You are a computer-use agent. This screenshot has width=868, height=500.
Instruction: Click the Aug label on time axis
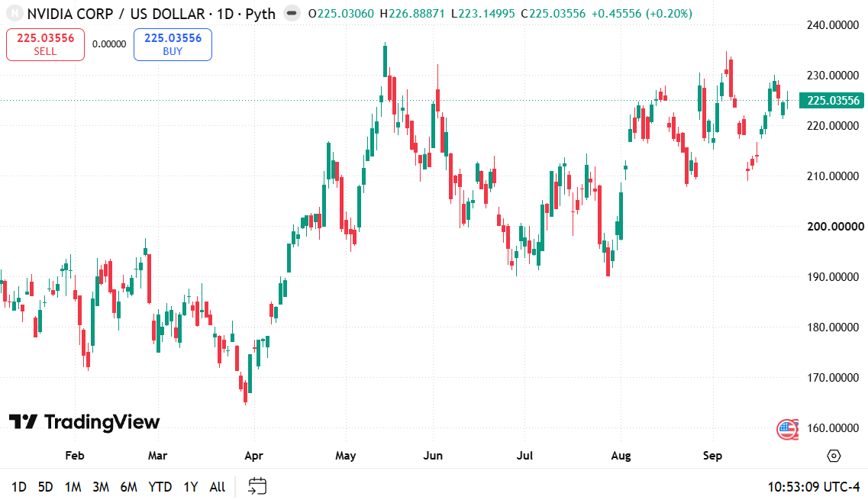(x=621, y=456)
